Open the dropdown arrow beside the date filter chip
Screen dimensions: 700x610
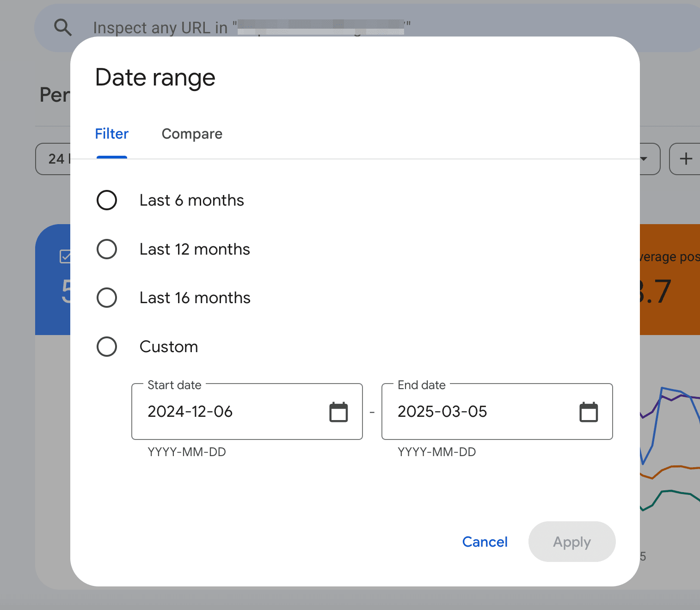(x=645, y=159)
